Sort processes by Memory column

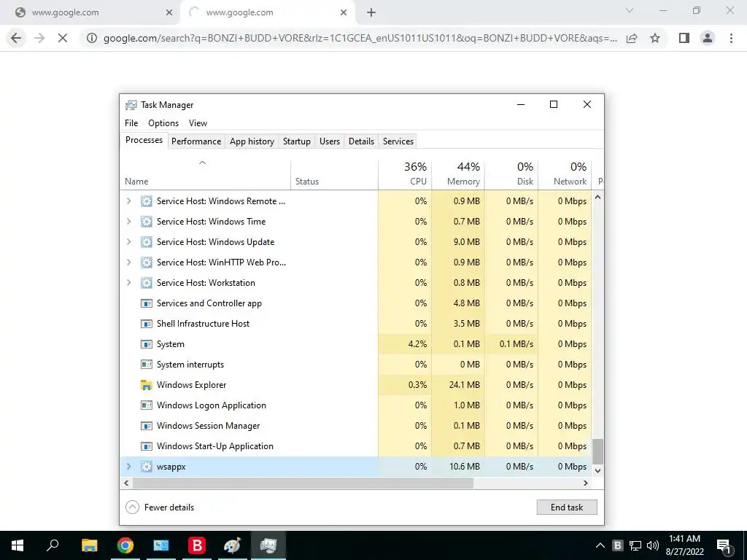click(x=458, y=174)
